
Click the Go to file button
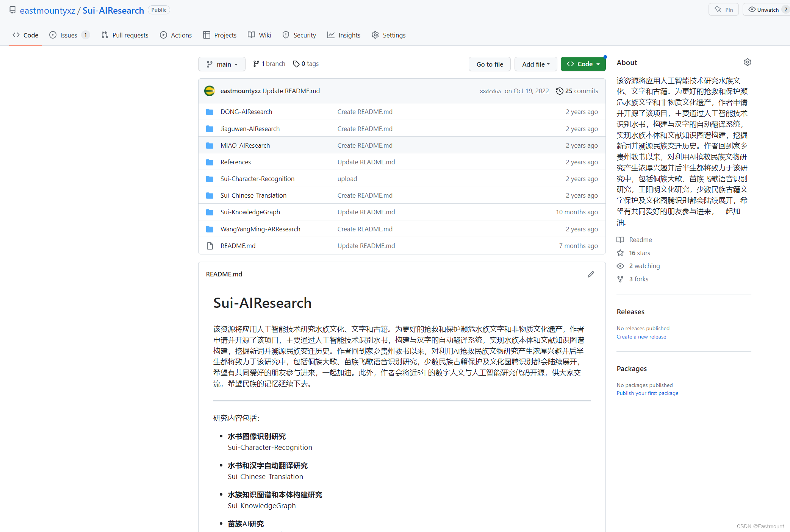490,64
